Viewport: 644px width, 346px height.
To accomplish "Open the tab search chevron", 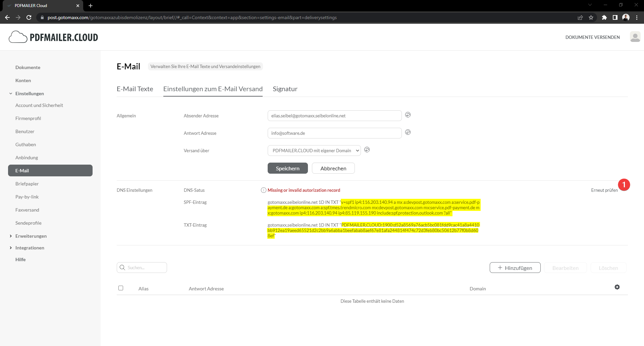I will tap(590, 5).
